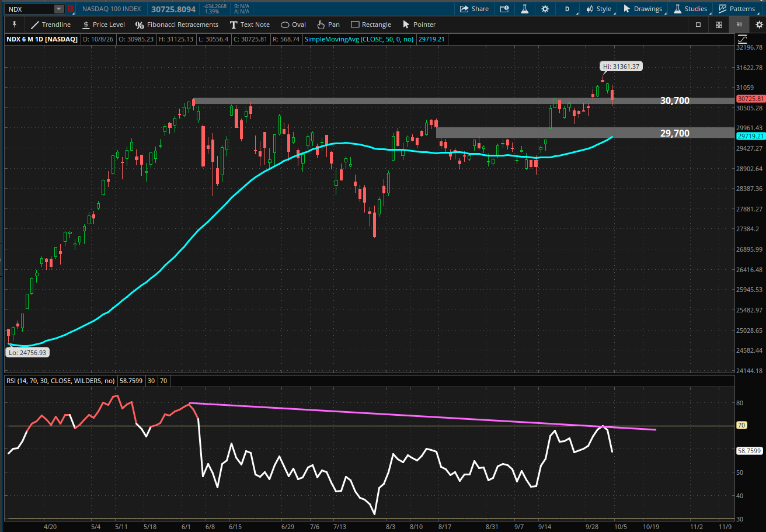Click the scale icon above the price axis
Screen dimensions: 766x532
coord(742,39)
